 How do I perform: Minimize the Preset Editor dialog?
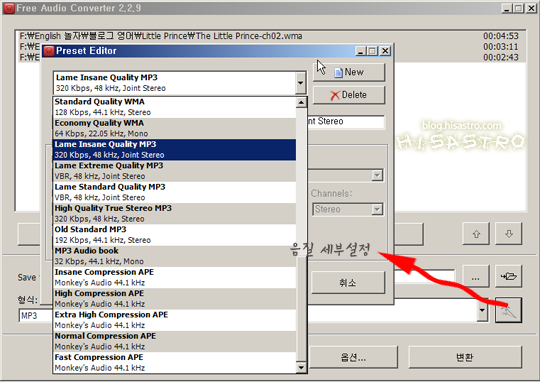pos(361,51)
